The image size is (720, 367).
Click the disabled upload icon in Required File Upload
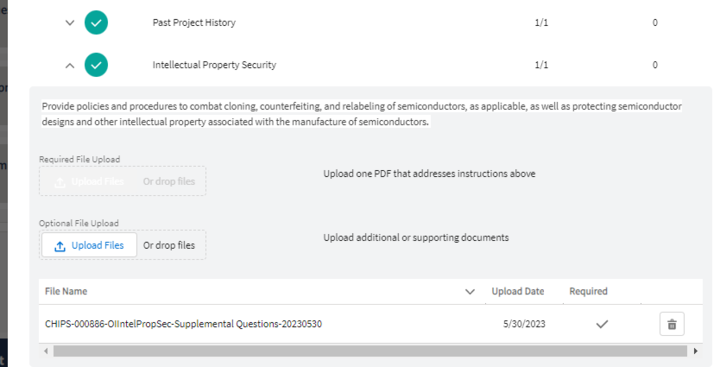coord(60,182)
